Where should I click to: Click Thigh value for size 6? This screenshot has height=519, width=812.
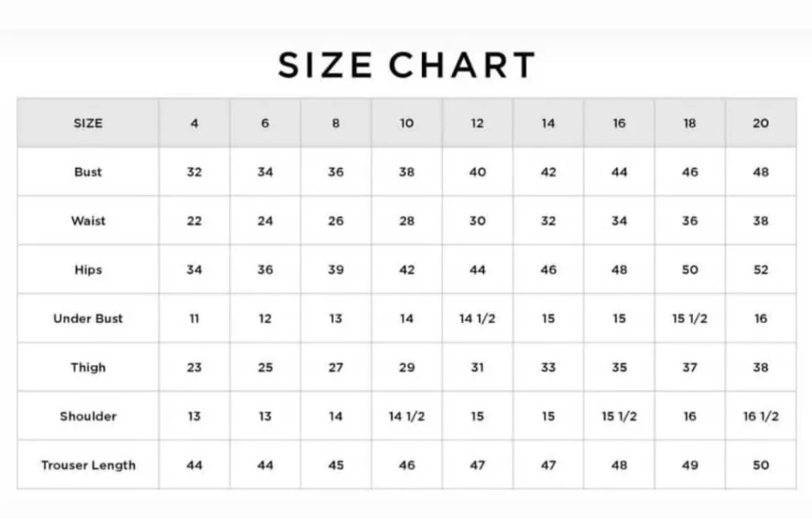click(x=265, y=367)
